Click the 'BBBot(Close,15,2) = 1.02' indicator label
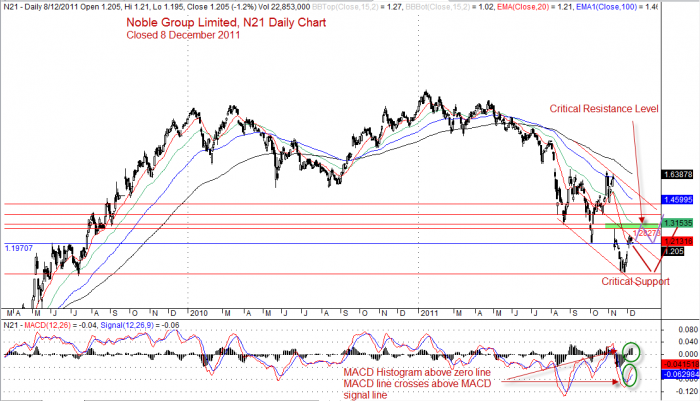700x401 pixels. [451, 7]
